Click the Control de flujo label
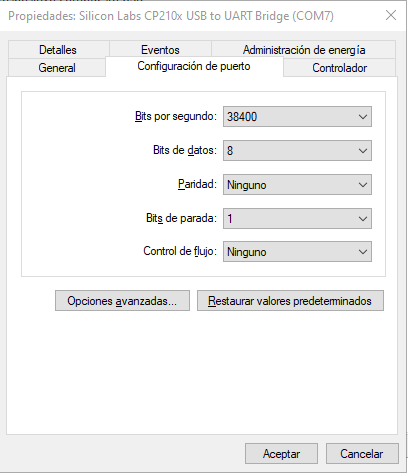 [x=180, y=251]
